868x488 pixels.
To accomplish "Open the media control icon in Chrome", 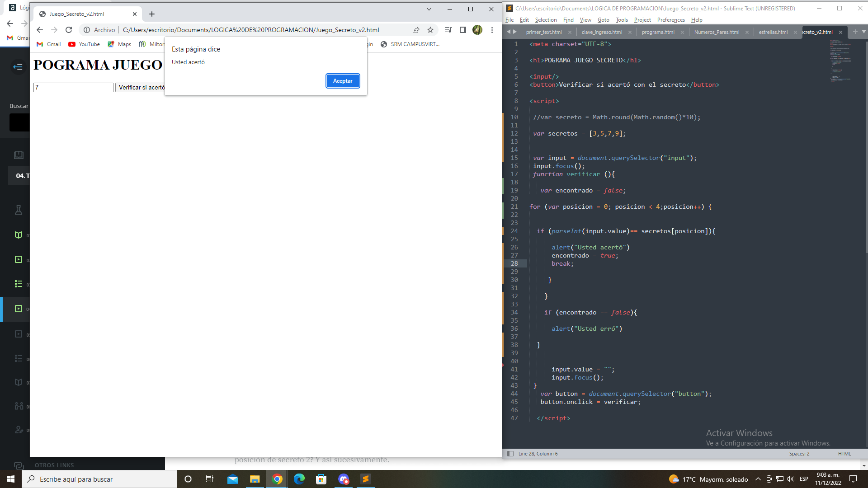I will click(448, 30).
